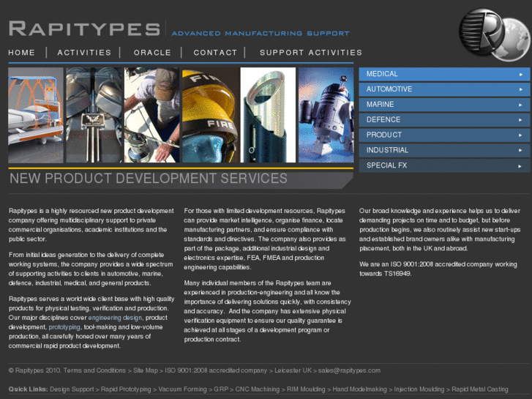Expand the Product arrow indicator
The image size is (532, 399).
[x=521, y=135]
